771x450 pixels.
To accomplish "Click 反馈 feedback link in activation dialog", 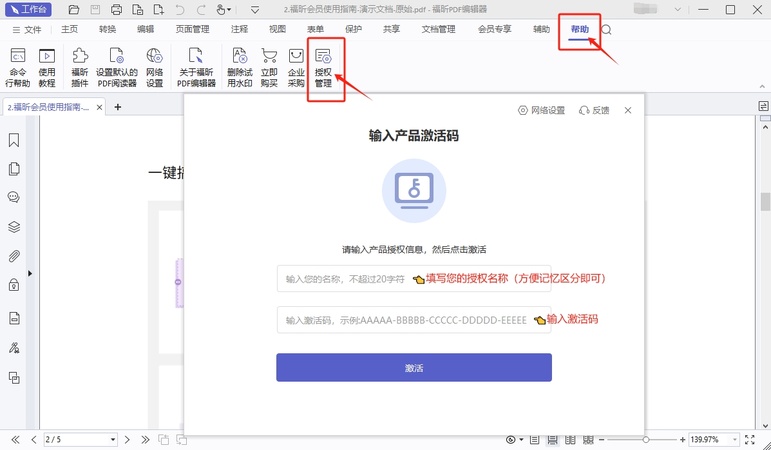I will point(594,110).
